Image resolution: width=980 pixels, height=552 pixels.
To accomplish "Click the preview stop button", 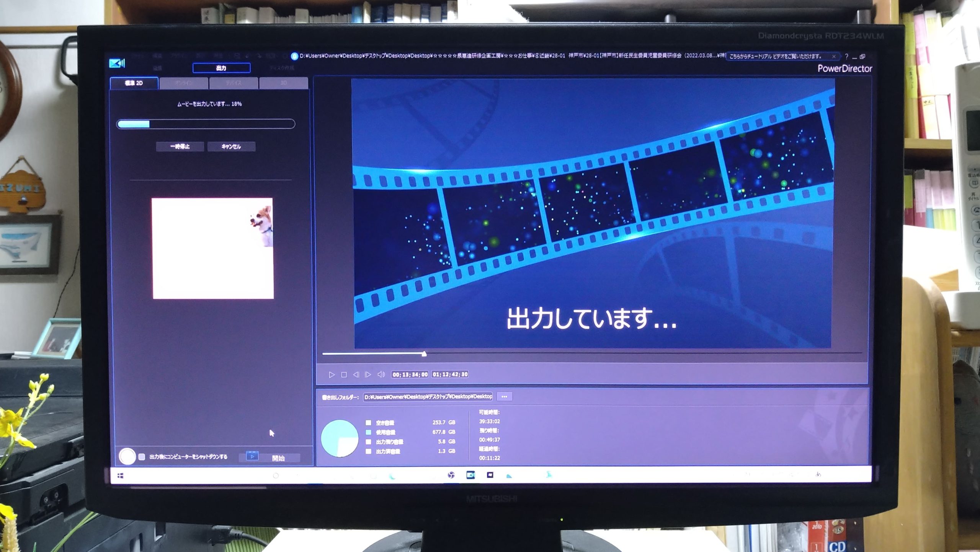I will pyautogui.click(x=344, y=375).
